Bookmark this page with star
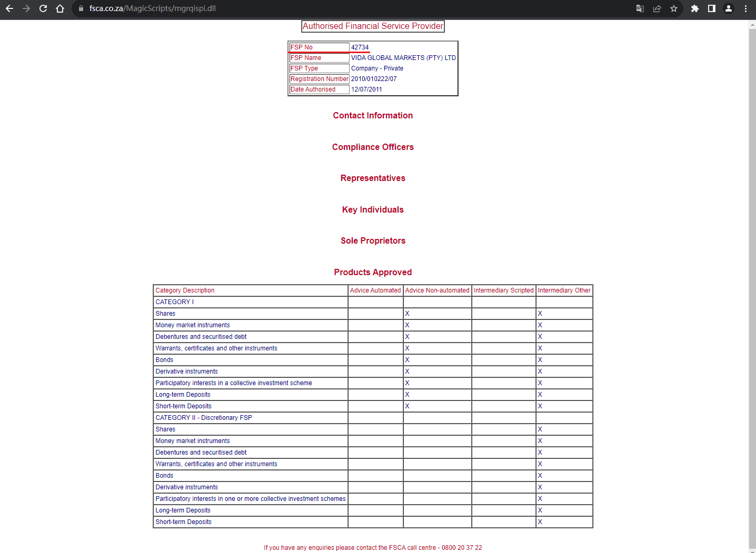Screen dimensions: 756x553 [674, 8]
